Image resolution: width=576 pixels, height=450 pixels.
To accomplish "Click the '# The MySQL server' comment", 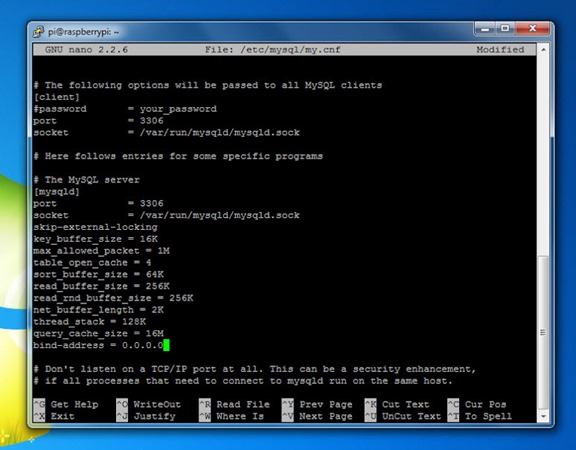I will pos(86,180).
